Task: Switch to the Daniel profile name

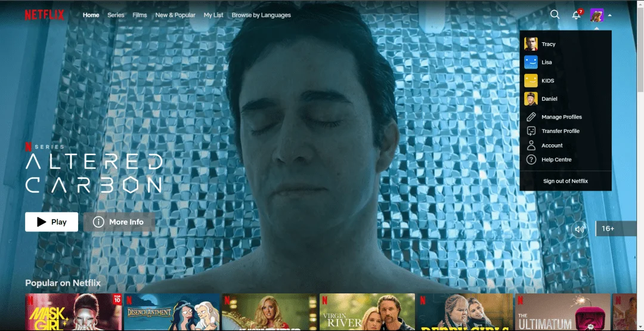Action: click(550, 98)
